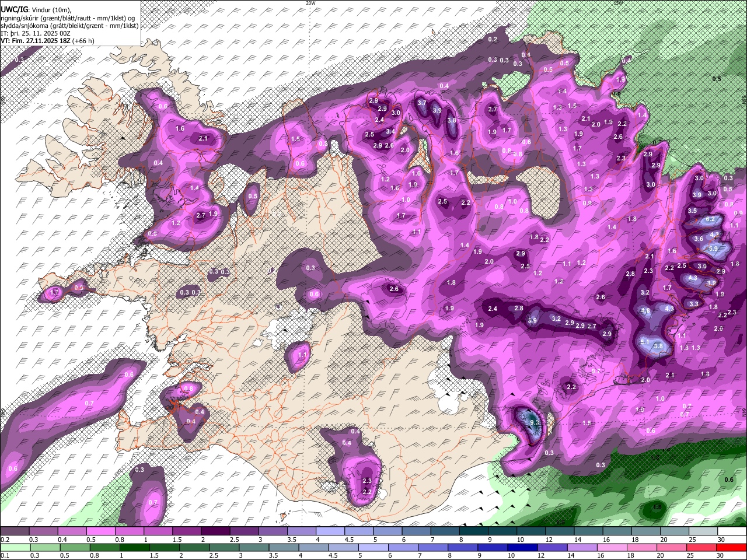Image resolution: width=747 pixels, height=560 pixels.
Task: Click the 3.8 value on the map
Action: [451, 121]
